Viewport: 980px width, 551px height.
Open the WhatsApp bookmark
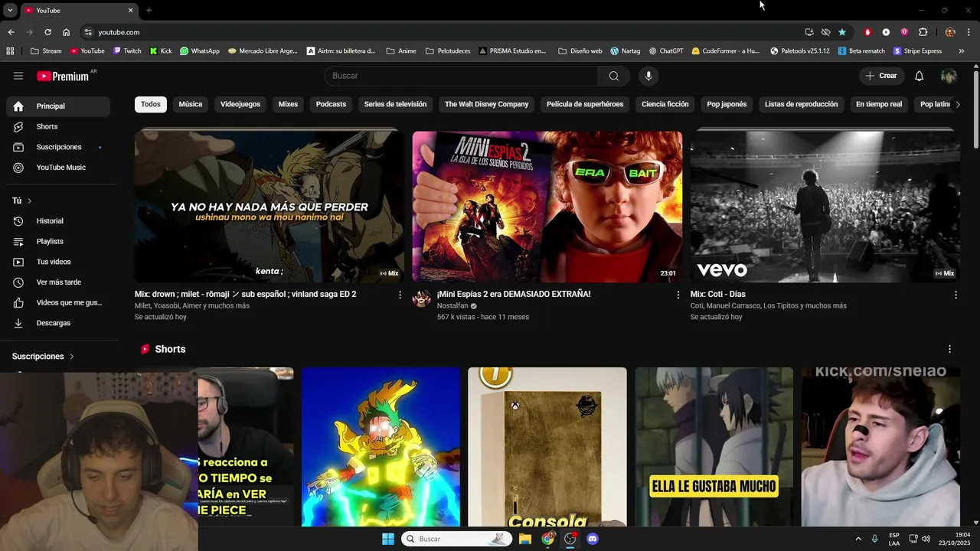click(199, 51)
